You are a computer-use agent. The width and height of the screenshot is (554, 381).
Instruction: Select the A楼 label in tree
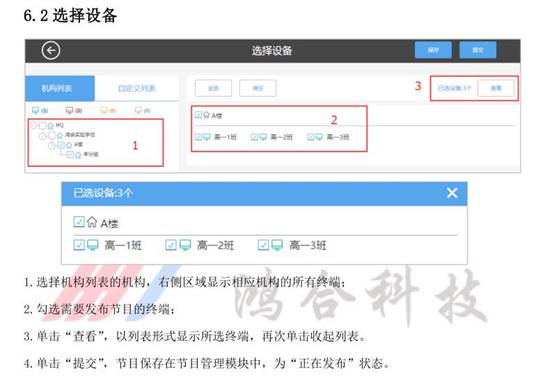[78, 145]
